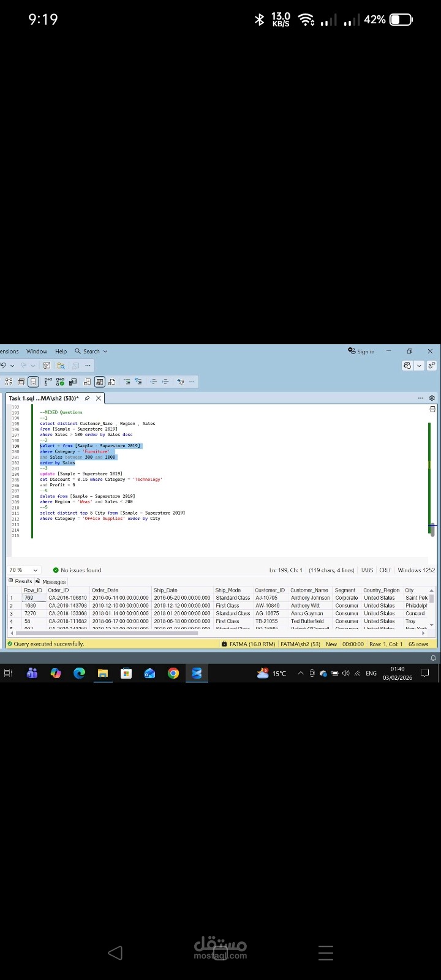Image resolution: width=441 pixels, height=980 pixels.
Task: Switch to the Messages tab
Action: pyautogui.click(x=51, y=581)
